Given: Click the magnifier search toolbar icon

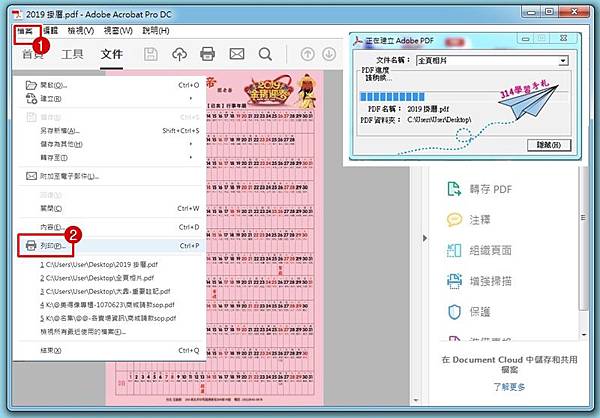Looking at the screenshot, I should (265, 54).
